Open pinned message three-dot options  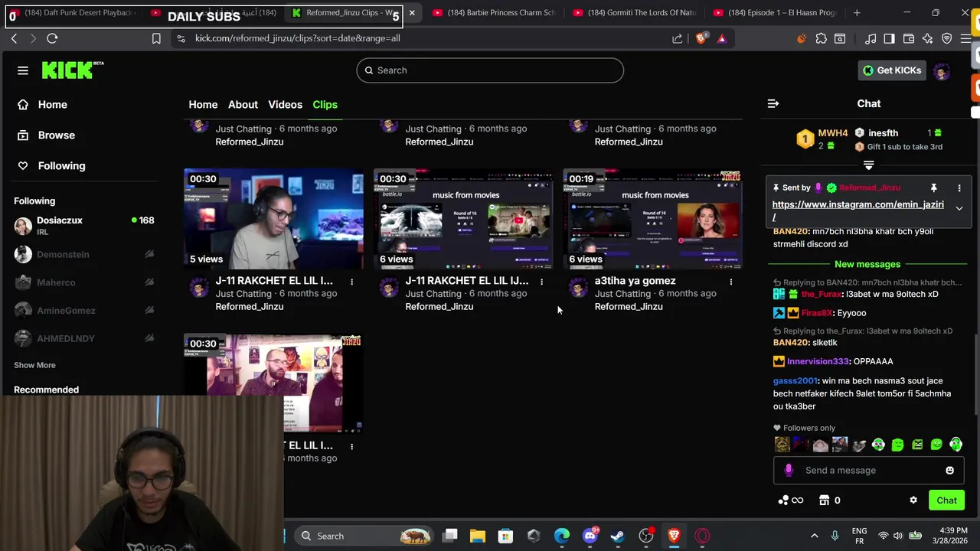959,187
